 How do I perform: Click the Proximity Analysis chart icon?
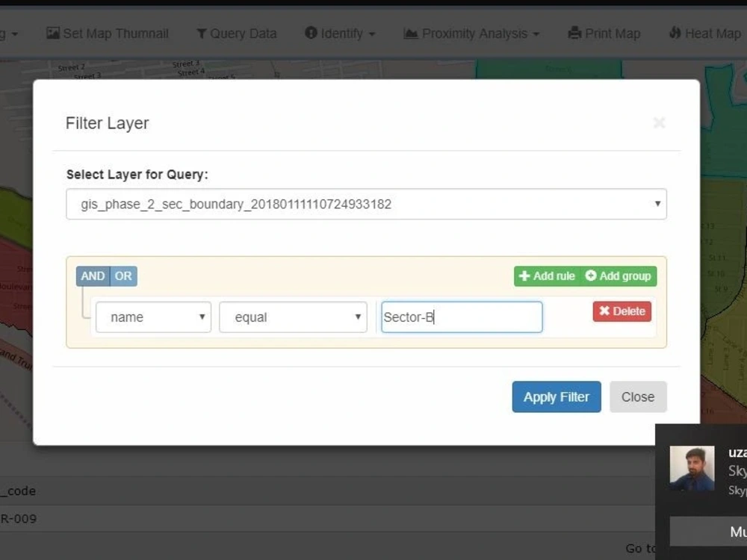tap(411, 34)
